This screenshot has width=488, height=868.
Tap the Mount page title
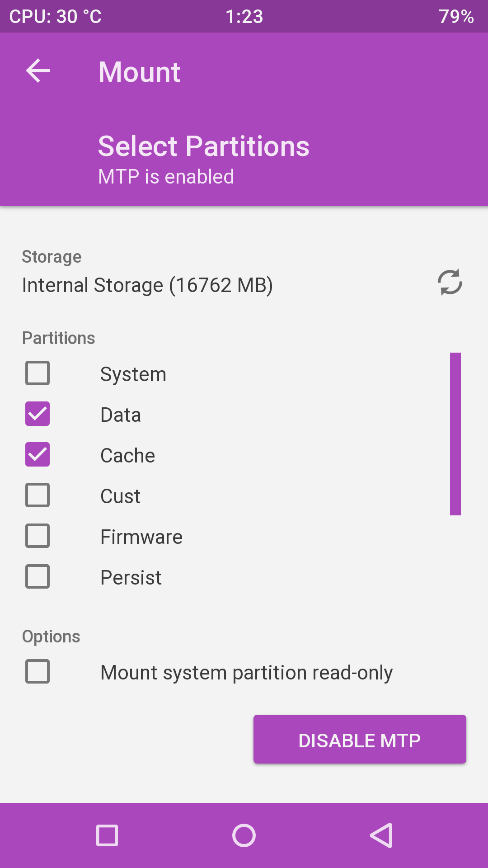point(139,72)
